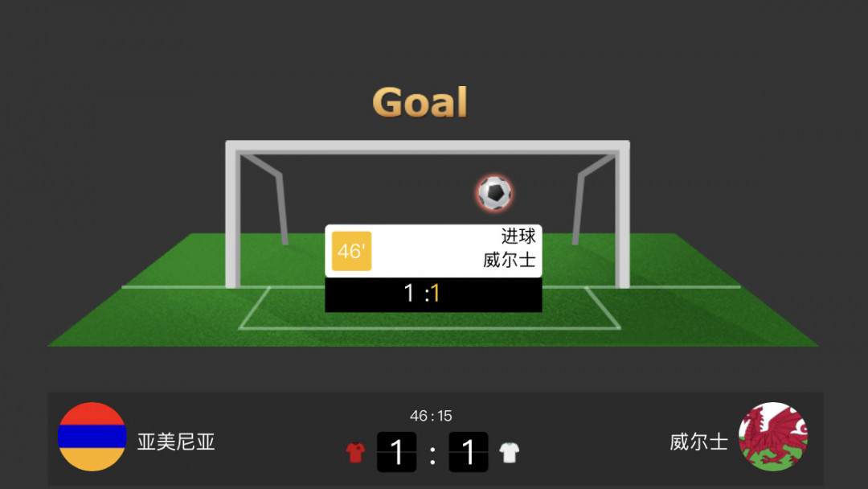Click the red home jersey icon
Image resolution: width=868 pixels, height=489 pixels.
pos(355,453)
